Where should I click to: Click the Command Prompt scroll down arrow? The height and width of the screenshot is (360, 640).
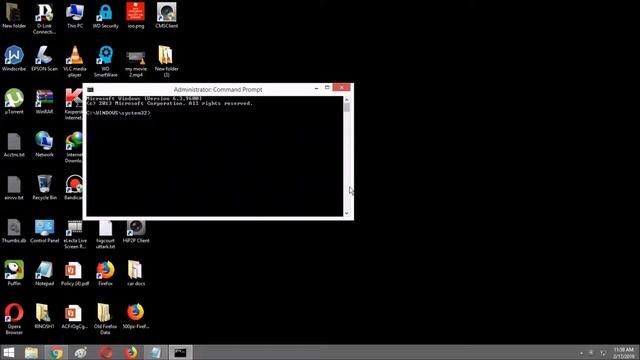(x=347, y=213)
